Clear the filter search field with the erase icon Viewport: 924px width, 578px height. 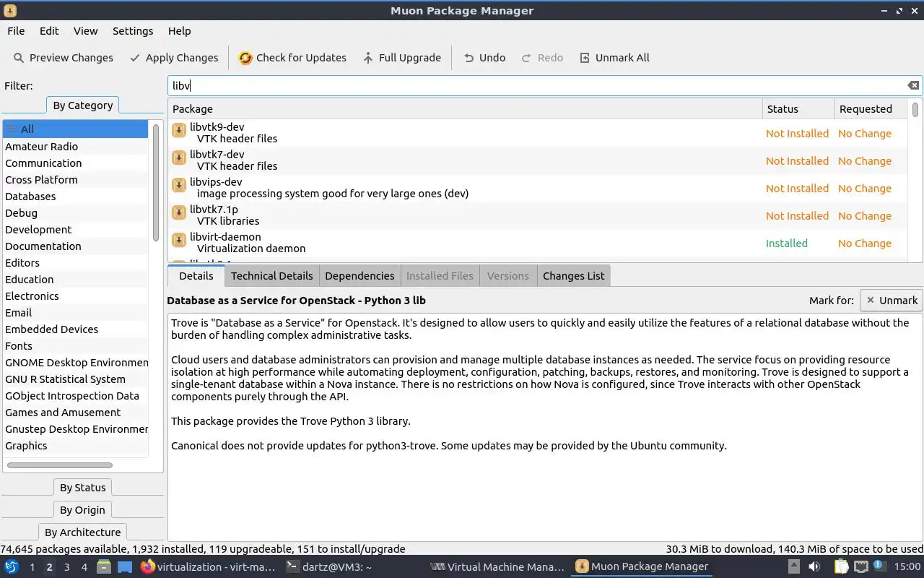(913, 85)
